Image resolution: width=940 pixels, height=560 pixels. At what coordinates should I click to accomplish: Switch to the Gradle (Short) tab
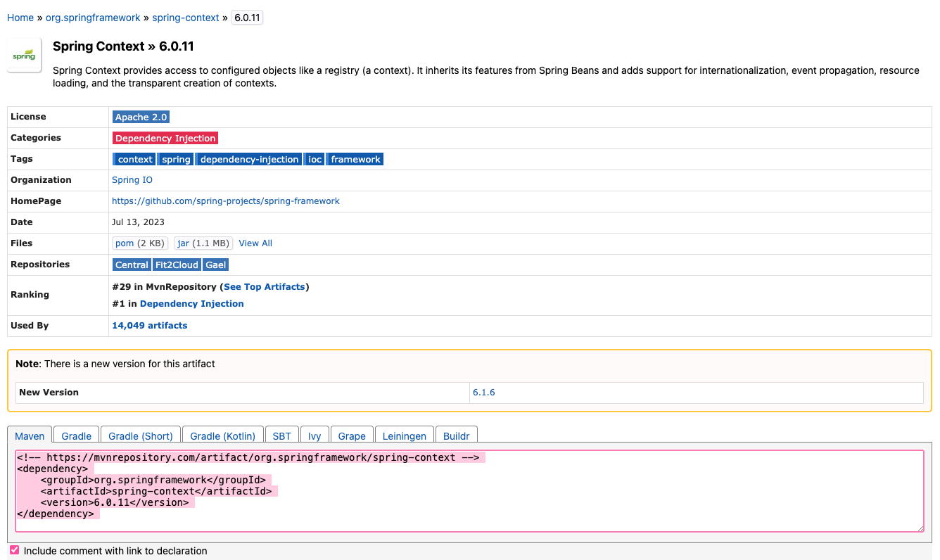pyautogui.click(x=141, y=435)
